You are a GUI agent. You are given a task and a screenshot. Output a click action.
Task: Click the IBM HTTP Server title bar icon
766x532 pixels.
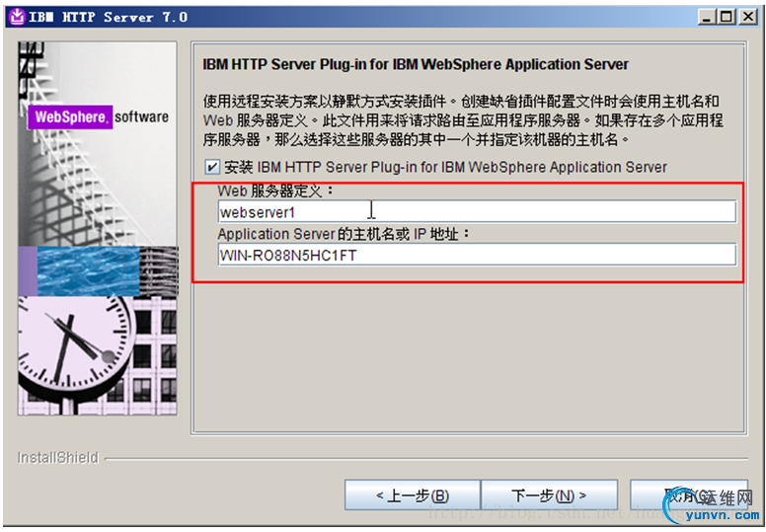[17, 17]
